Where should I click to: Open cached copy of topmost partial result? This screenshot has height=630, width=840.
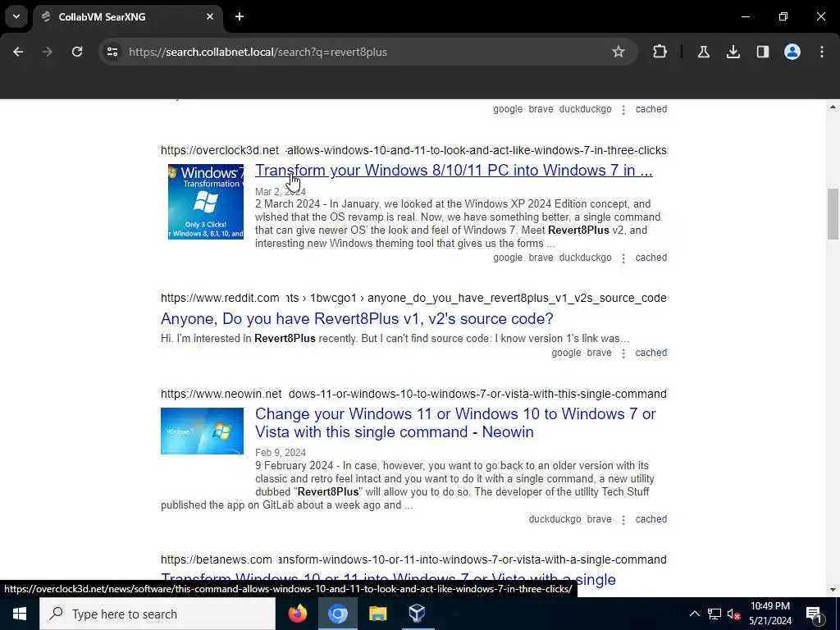click(651, 109)
